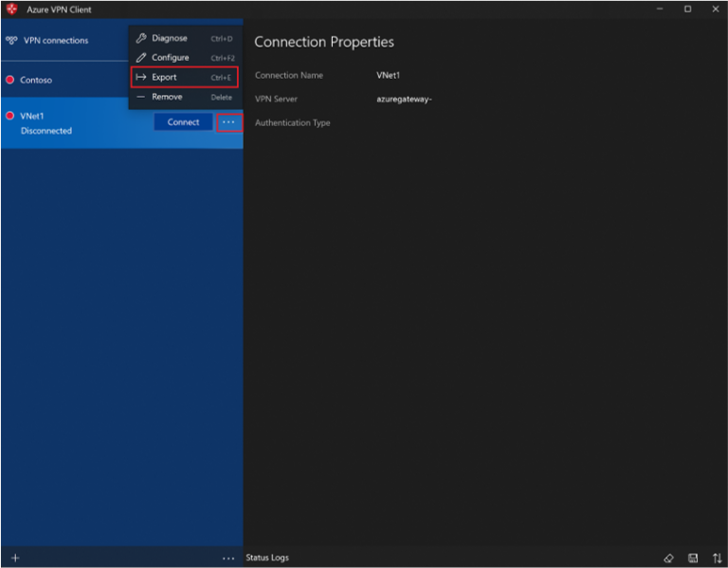
Task: Add a new connection with plus icon
Action: (15, 558)
